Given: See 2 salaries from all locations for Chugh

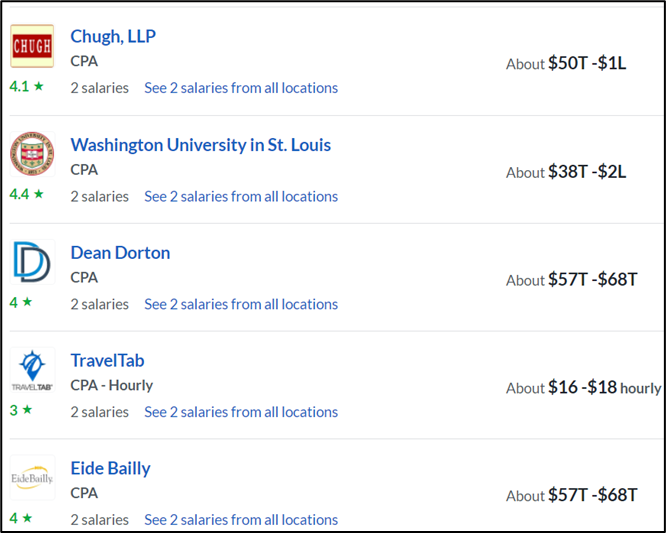Looking at the screenshot, I should pyautogui.click(x=241, y=88).
